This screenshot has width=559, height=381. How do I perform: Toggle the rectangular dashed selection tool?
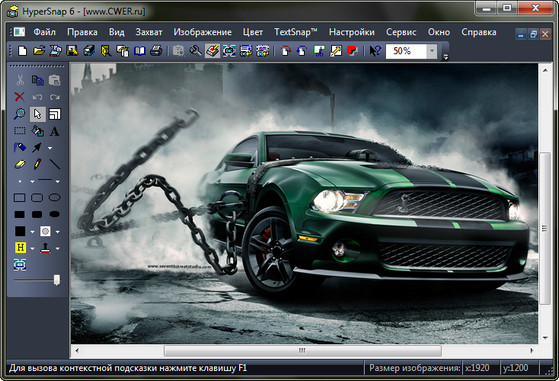[x=20, y=131]
